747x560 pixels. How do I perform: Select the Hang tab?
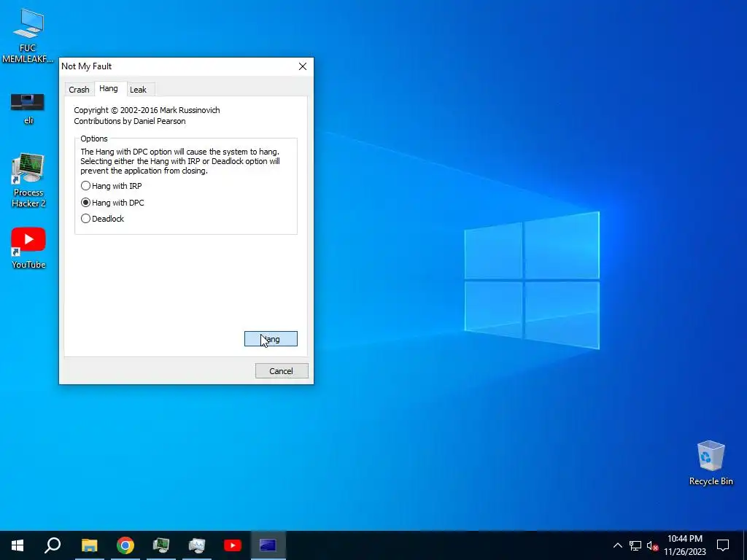[x=109, y=88]
